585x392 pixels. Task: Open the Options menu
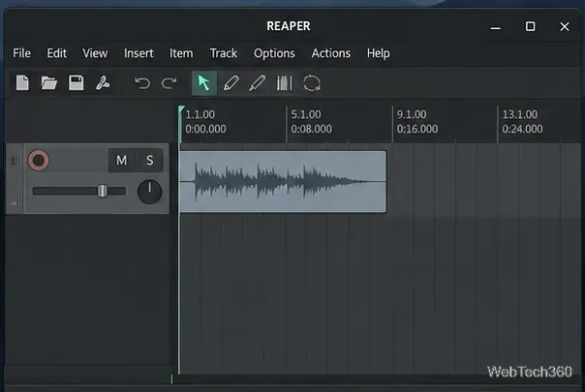(274, 53)
